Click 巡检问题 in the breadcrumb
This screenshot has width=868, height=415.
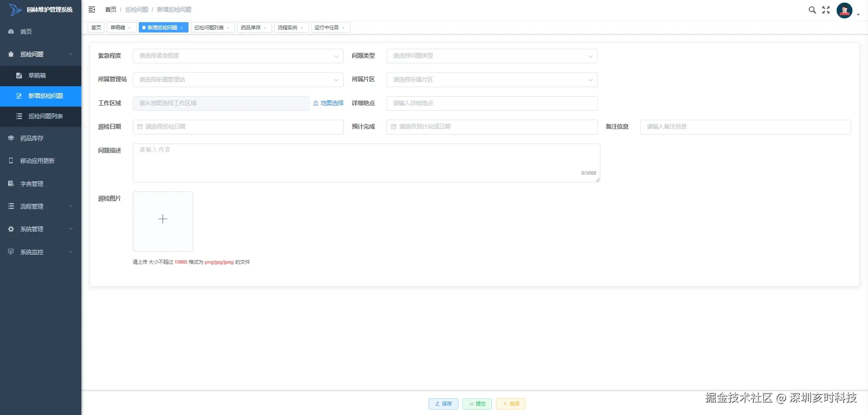(x=137, y=9)
